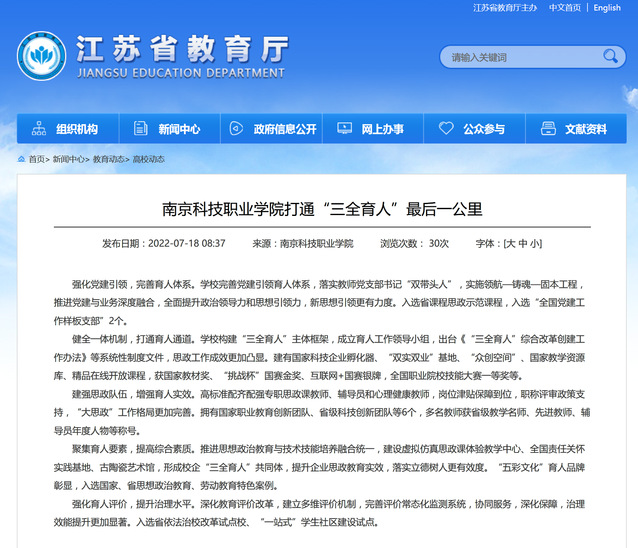Screen dimensions: 638x548
Task: Click the search magnifier icon
Action: [610, 56]
